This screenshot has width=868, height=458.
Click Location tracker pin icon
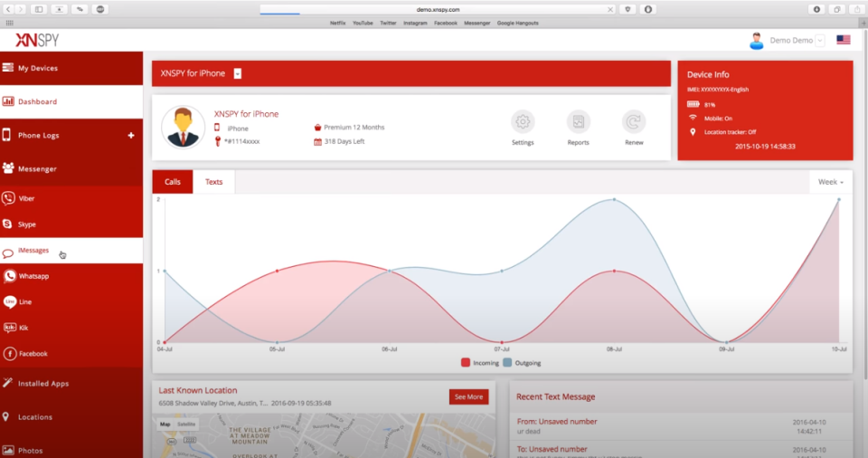point(693,132)
